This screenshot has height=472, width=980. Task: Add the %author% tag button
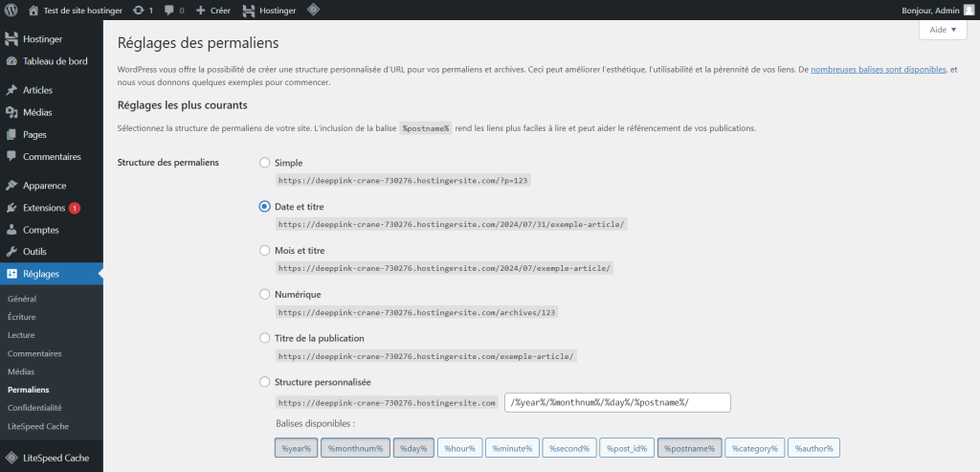[x=813, y=448]
